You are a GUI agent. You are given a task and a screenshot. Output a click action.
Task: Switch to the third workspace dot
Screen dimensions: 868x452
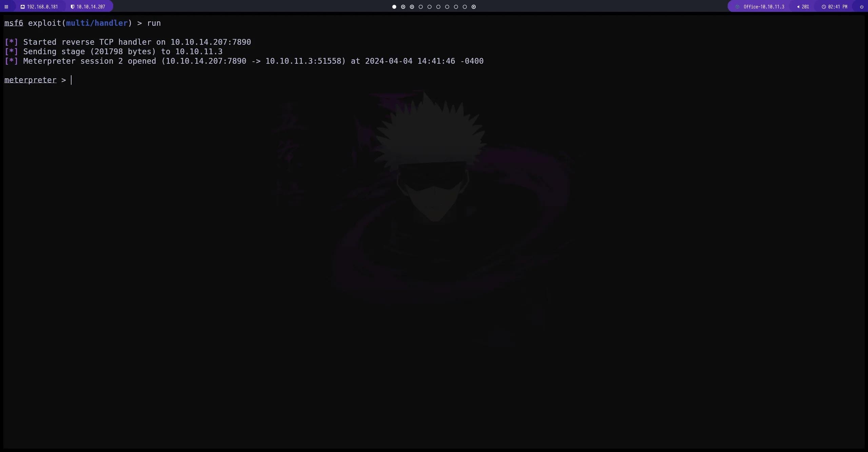(x=412, y=7)
